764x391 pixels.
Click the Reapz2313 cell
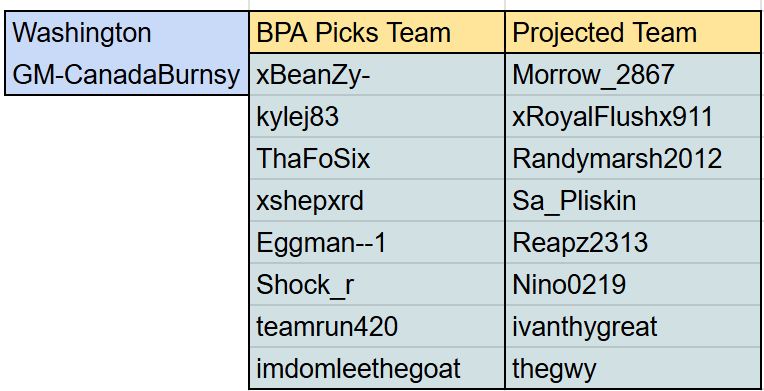[632, 242]
